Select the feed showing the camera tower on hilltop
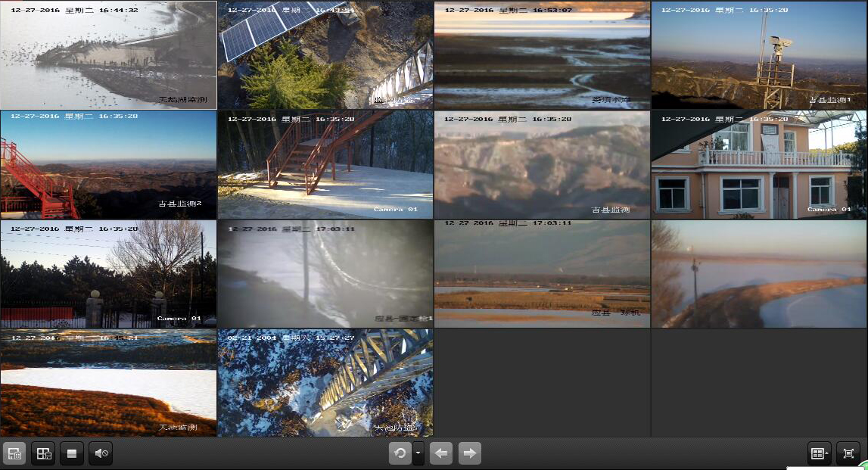868x470 pixels. 759,55
